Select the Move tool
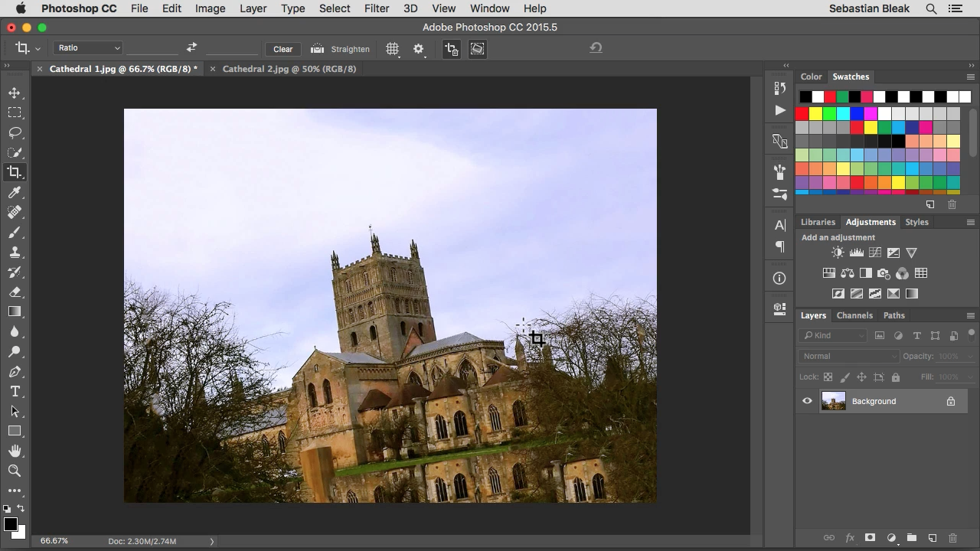Viewport: 980px width, 551px height. 15,93
